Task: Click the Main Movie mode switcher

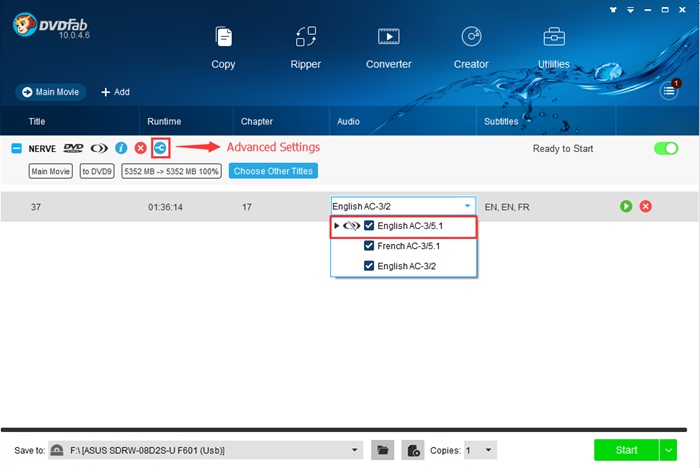Action: point(50,92)
